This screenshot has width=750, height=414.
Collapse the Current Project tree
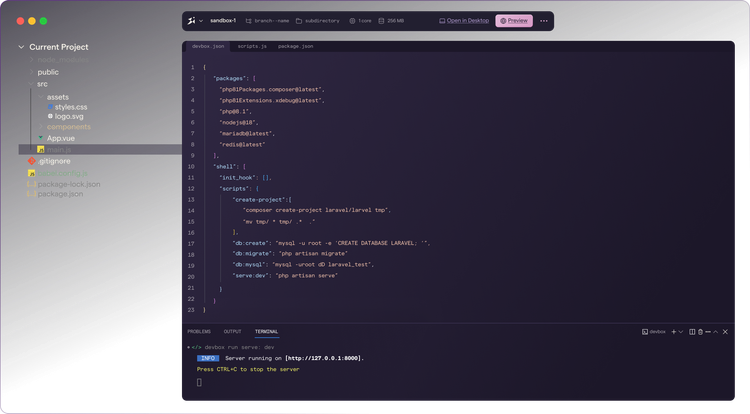coord(21,47)
